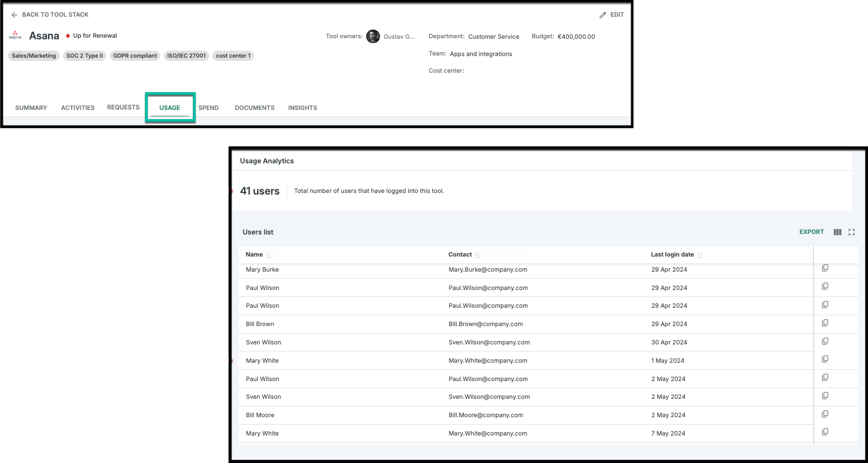This screenshot has width=868, height=463.
Task: Select the cost center 1 tag
Action: point(233,56)
